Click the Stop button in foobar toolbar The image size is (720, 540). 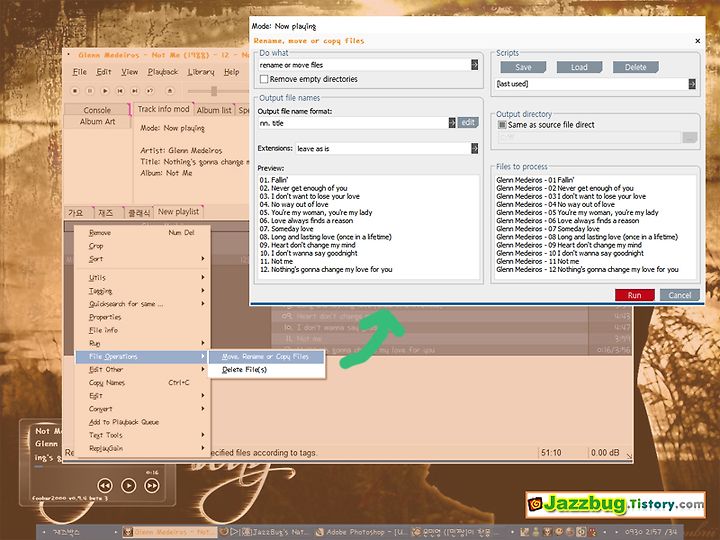pyautogui.click(x=75, y=91)
